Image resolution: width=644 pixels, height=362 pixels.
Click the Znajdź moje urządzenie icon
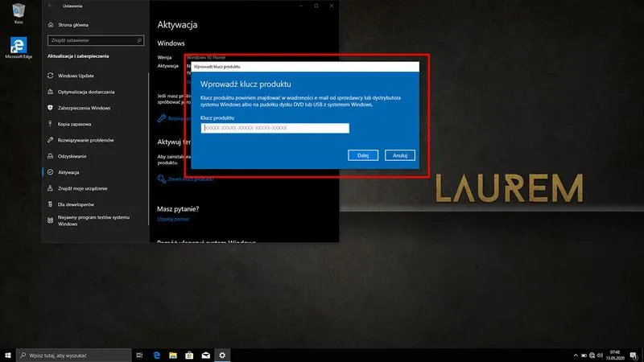point(50,188)
